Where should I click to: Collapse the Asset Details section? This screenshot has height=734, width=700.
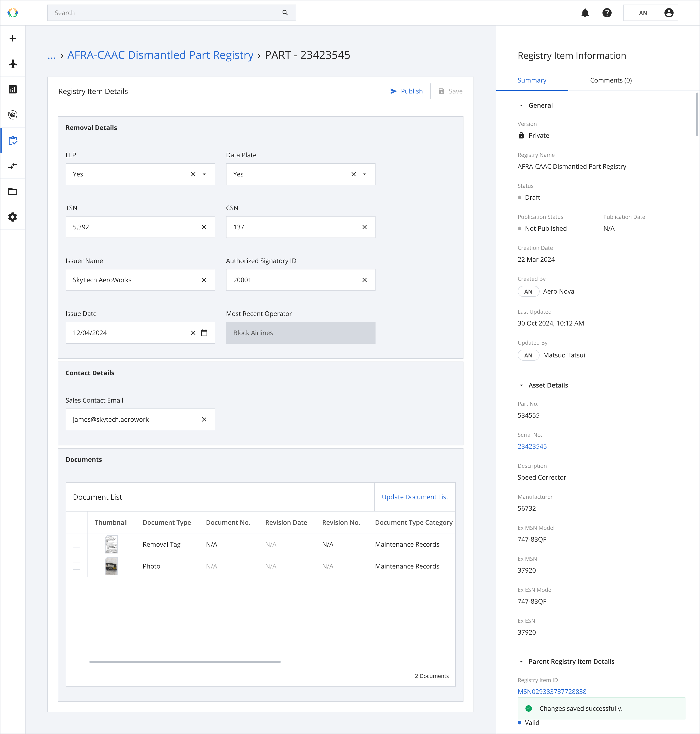tap(521, 385)
